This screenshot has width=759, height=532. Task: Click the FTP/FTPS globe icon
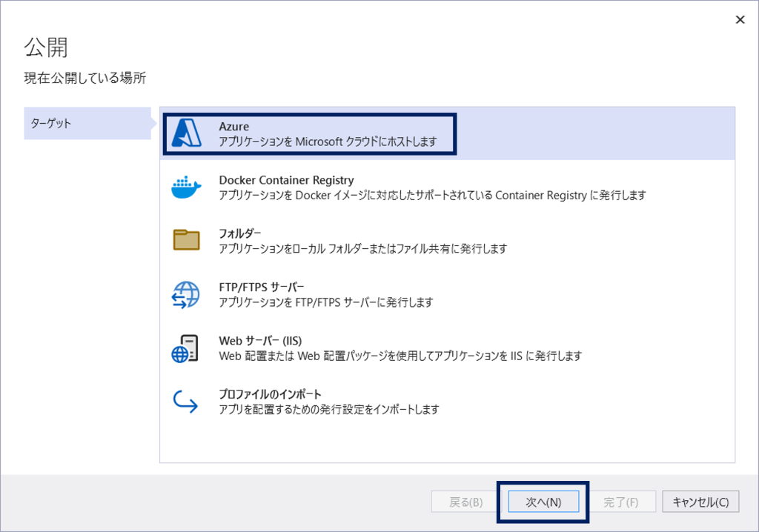point(186,295)
